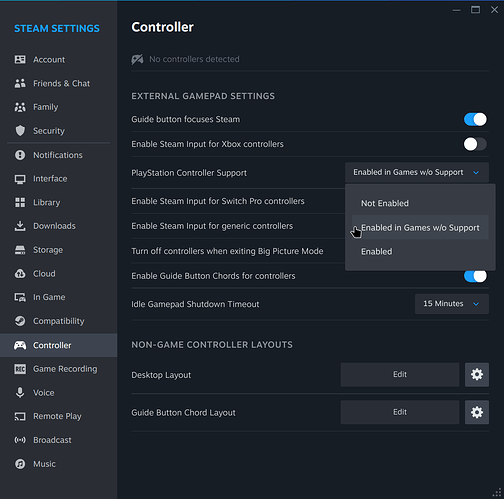Click the Downloads arrow icon

(20, 226)
